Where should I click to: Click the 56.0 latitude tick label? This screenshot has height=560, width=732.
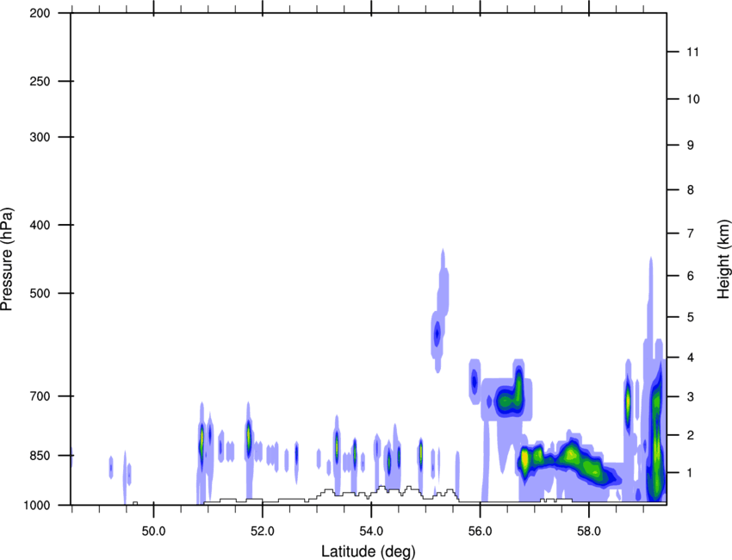coord(481,531)
